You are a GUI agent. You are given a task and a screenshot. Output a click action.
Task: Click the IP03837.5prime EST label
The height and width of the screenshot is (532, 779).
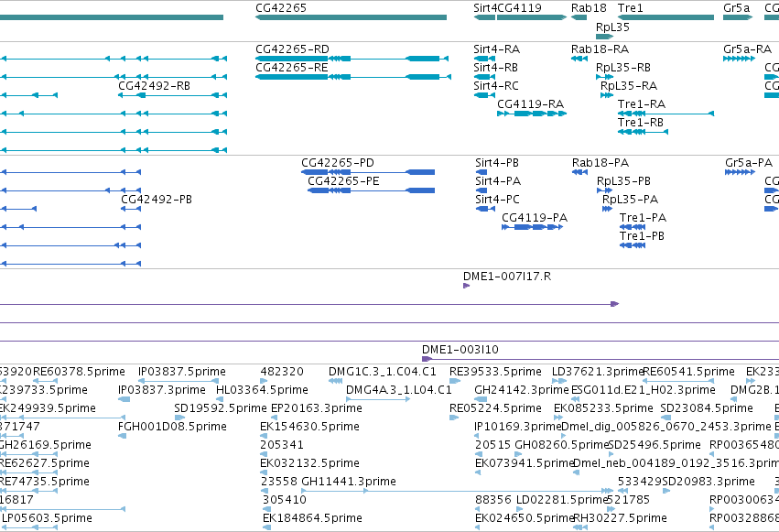pyautogui.click(x=182, y=372)
